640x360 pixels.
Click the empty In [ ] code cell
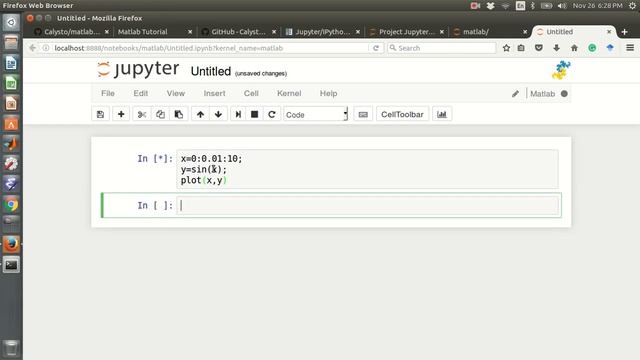(x=367, y=205)
